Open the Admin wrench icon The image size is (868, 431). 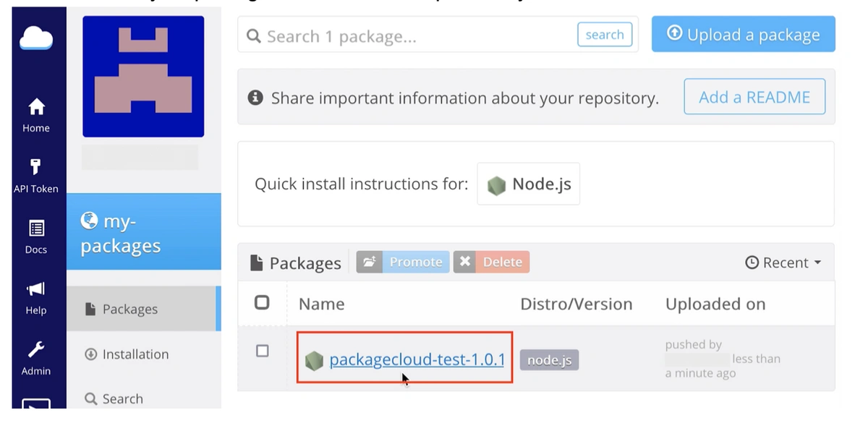(36, 350)
